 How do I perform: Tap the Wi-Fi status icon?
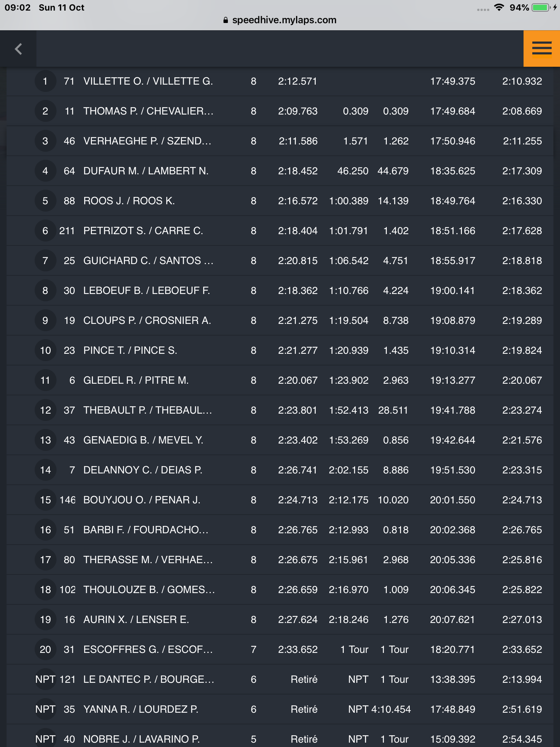click(499, 7)
